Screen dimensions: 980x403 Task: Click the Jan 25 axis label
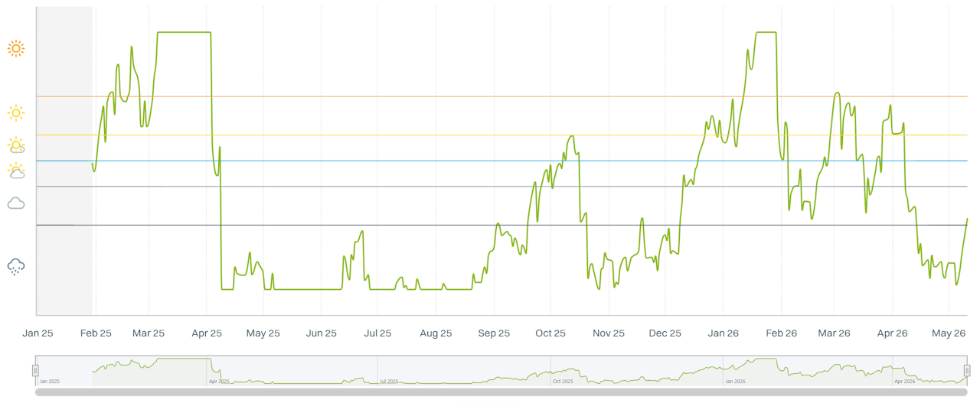(38, 333)
